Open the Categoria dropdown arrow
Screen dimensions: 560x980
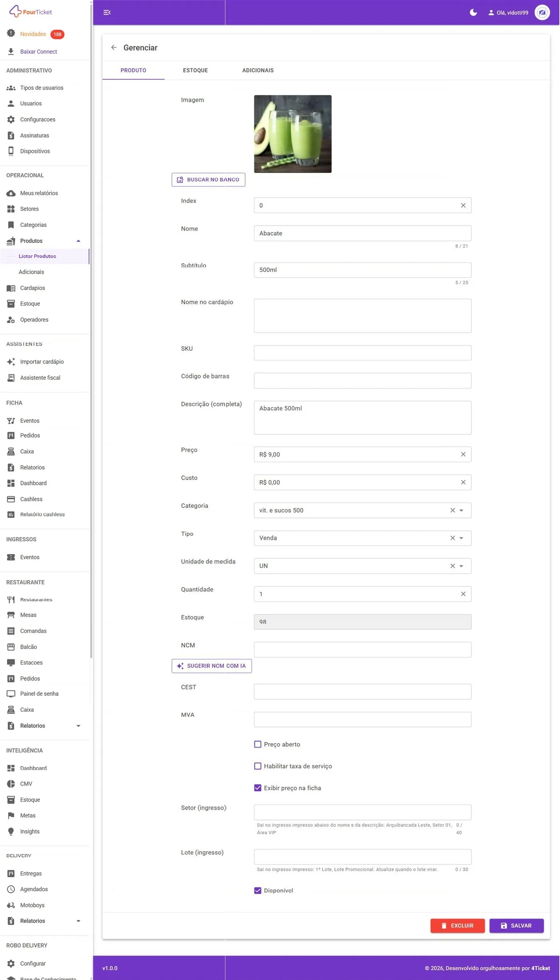(461, 510)
